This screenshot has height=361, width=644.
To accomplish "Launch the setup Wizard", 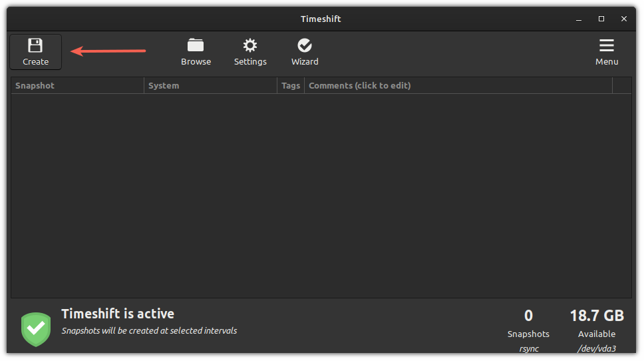I will (305, 52).
